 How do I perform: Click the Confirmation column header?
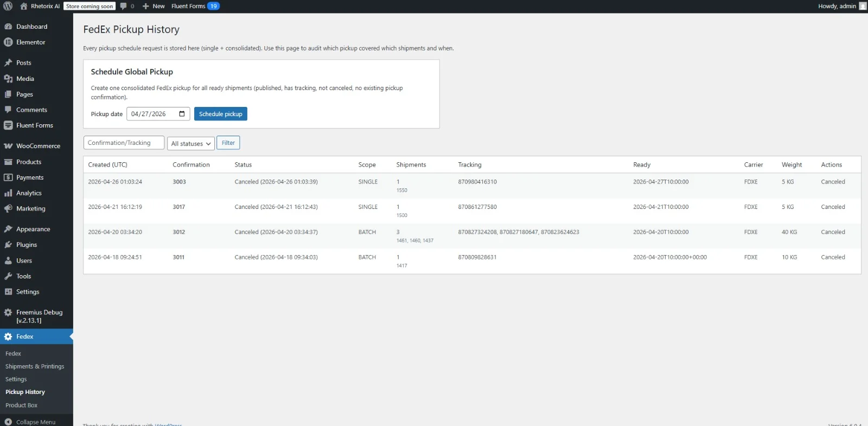[x=191, y=164]
